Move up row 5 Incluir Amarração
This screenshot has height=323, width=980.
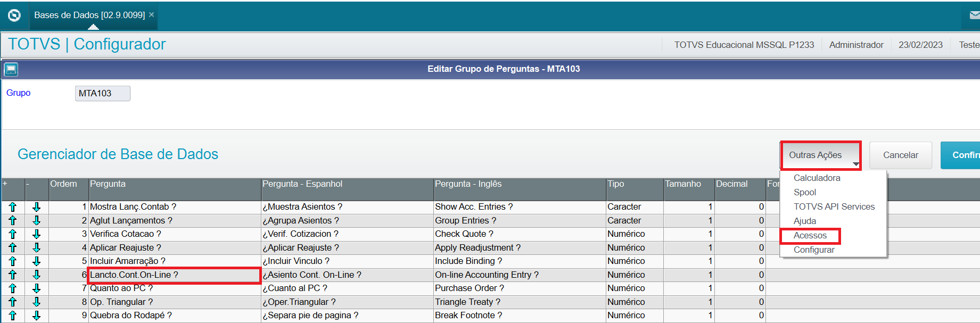coord(13,261)
